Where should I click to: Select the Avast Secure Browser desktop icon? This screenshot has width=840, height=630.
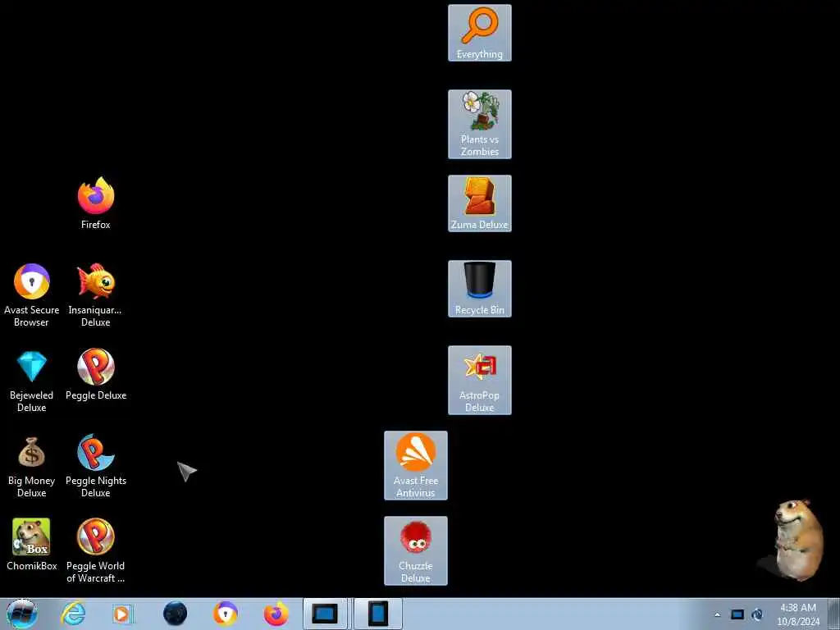coord(32,295)
